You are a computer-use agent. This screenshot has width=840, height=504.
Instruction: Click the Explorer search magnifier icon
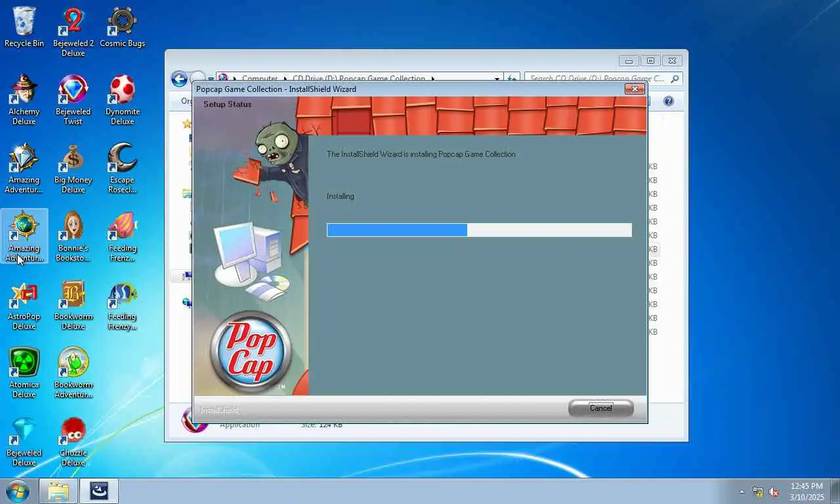(675, 79)
